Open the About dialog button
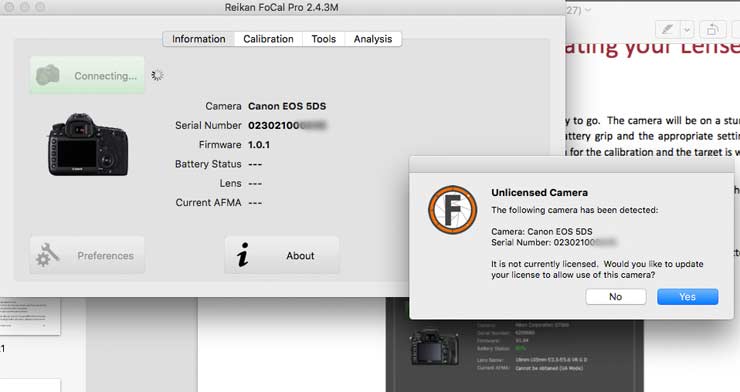Screen dimensions: 740x392 (x=282, y=255)
